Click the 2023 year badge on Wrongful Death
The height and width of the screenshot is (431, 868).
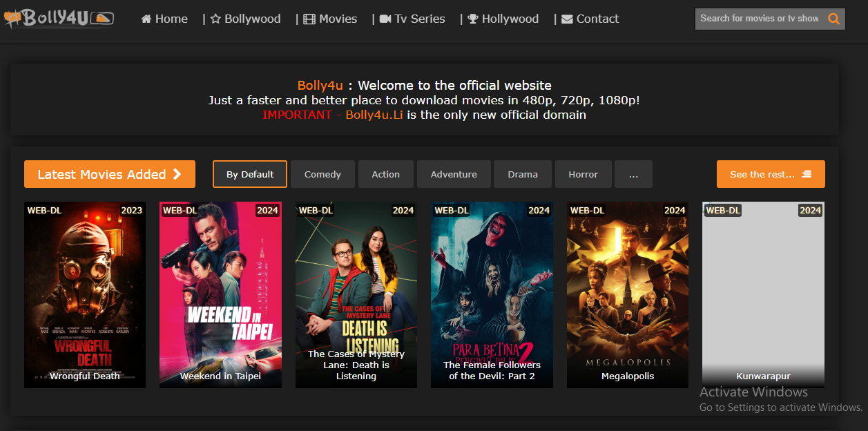[132, 210]
